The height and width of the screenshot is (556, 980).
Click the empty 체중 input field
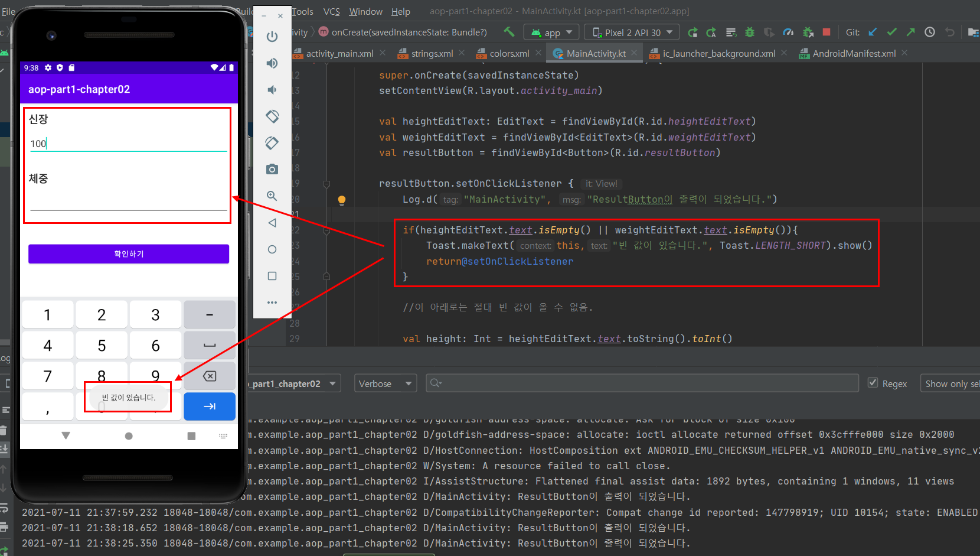[x=129, y=202]
